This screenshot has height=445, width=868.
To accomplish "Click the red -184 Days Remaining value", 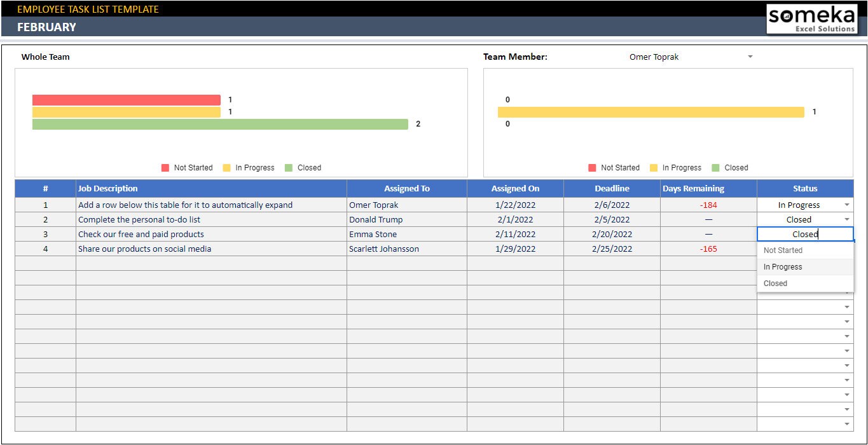I will [x=708, y=205].
